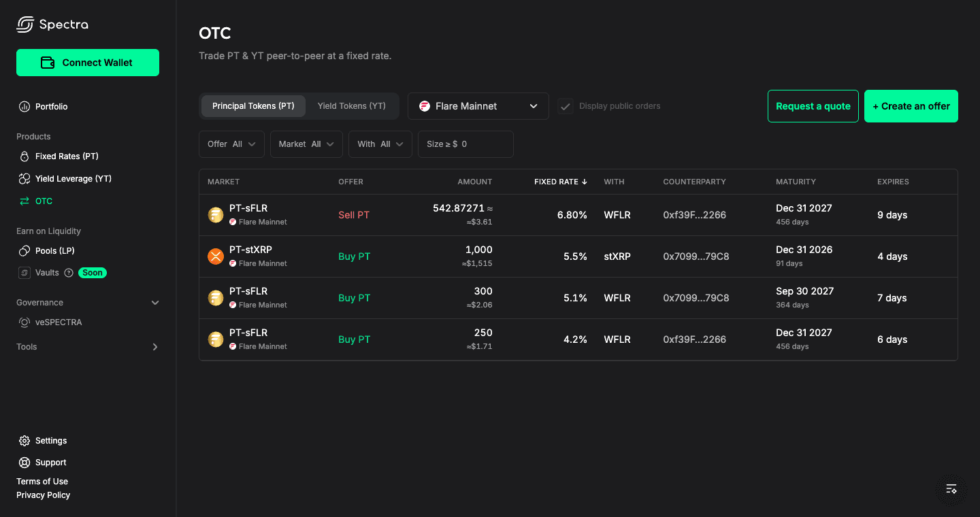
Task: Open Support link
Action: (x=51, y=463)
